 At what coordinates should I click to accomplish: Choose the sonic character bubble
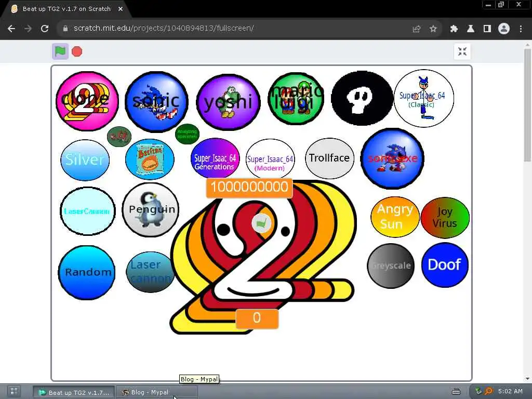156,101
